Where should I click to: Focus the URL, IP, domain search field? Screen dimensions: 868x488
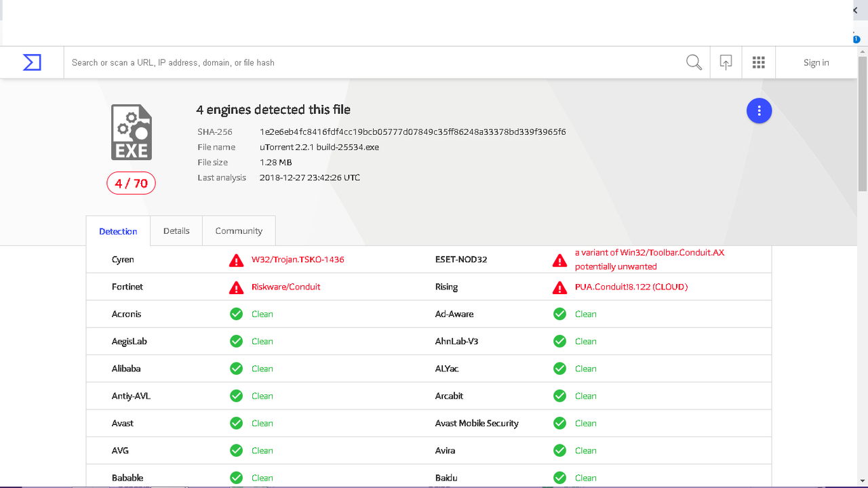[x=374, y=62]
